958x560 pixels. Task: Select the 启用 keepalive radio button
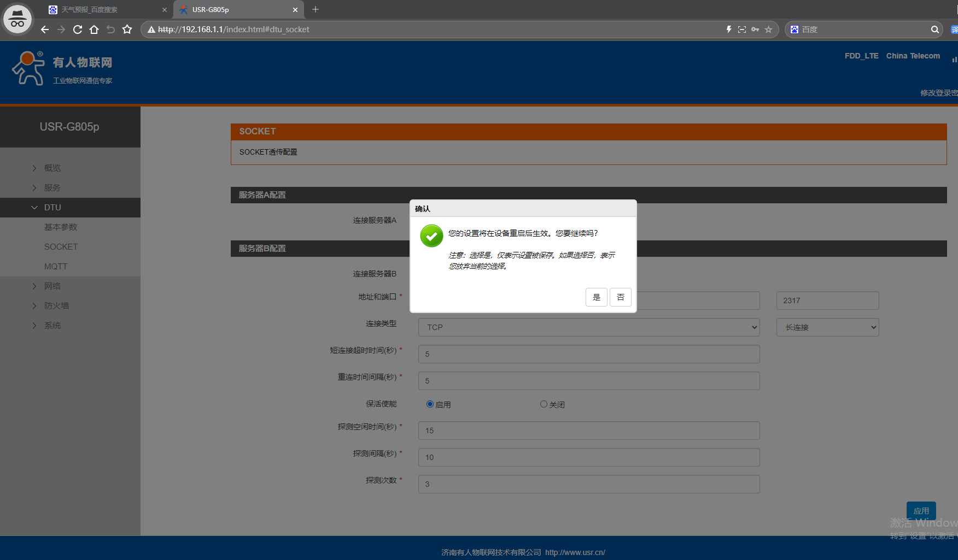[430, 404]
